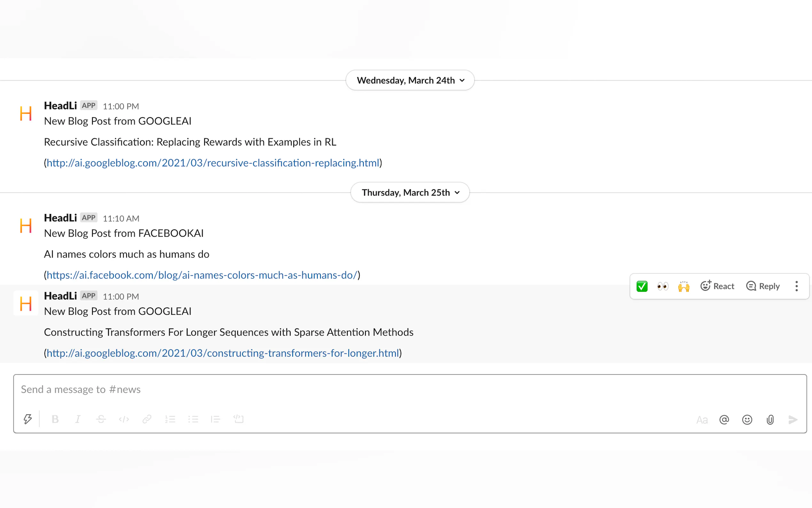Click Reply to start a thread
812x508 pixels.
(763, 286)
